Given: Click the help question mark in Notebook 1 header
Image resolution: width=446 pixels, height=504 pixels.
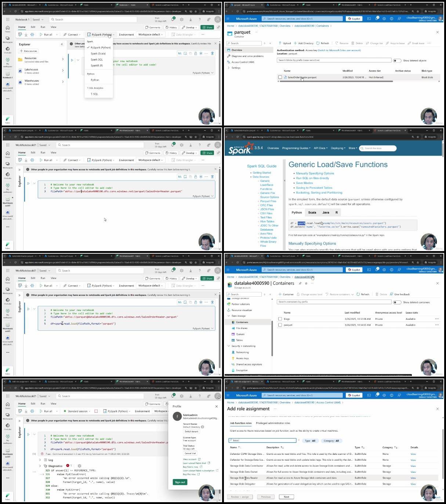Looking at the screenshot, I should [x=200, y=19].
